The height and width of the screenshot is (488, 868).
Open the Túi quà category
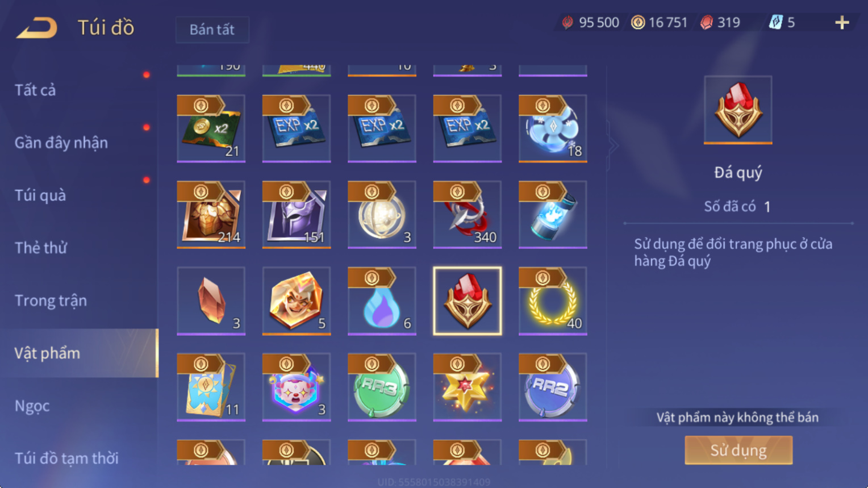(40, 195)
